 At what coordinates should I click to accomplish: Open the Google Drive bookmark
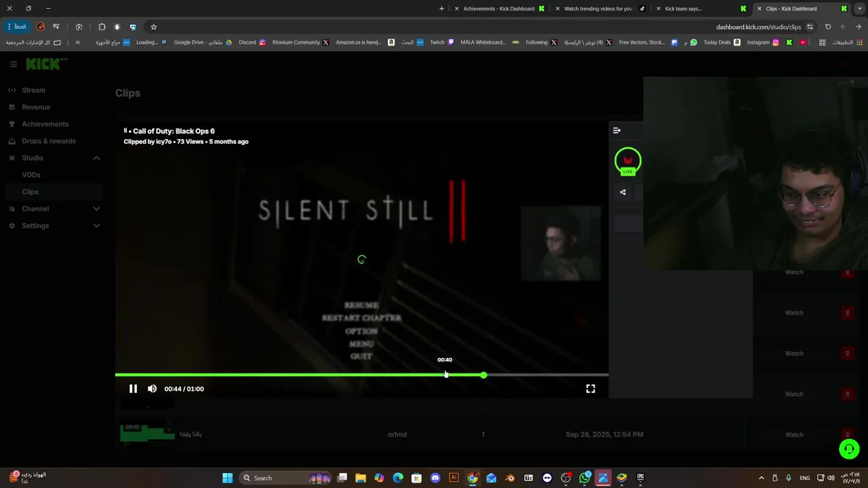(x=203, y=42)
